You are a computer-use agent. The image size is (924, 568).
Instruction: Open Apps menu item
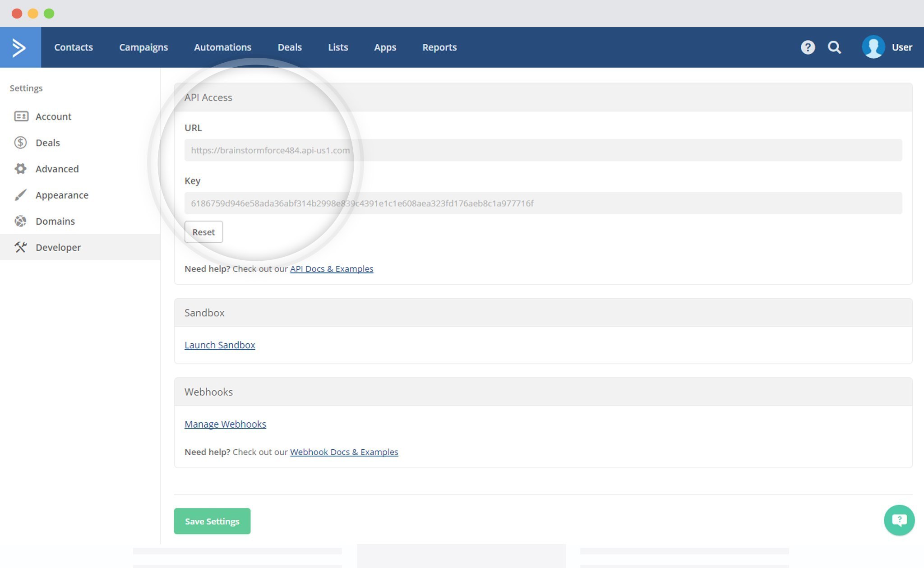(385, 47)
